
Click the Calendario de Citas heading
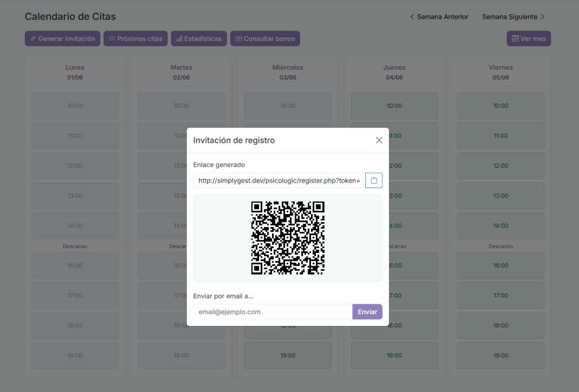[70, 16]
